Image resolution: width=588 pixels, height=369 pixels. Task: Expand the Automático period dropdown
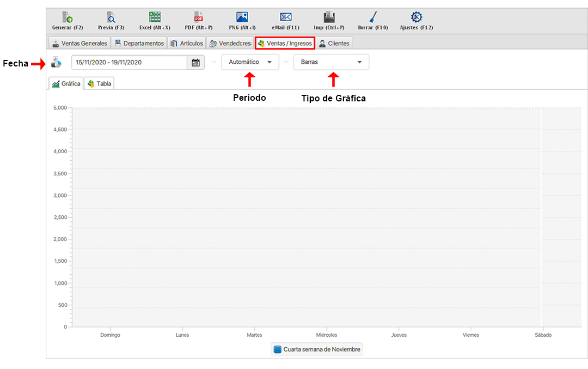pos(250,62)
